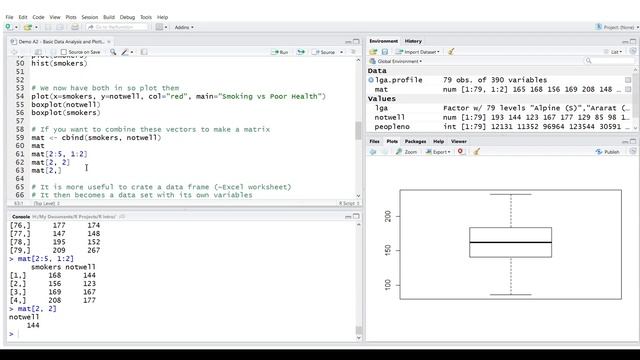Click the Go to file/function field
Screen dimensions: 640x360
[x=117, y=27]
